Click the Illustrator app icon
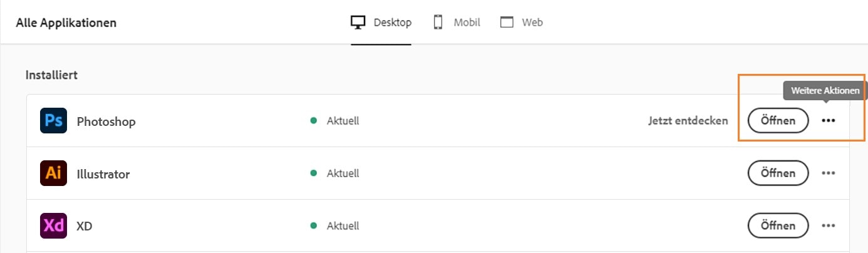 coord(53,173)
